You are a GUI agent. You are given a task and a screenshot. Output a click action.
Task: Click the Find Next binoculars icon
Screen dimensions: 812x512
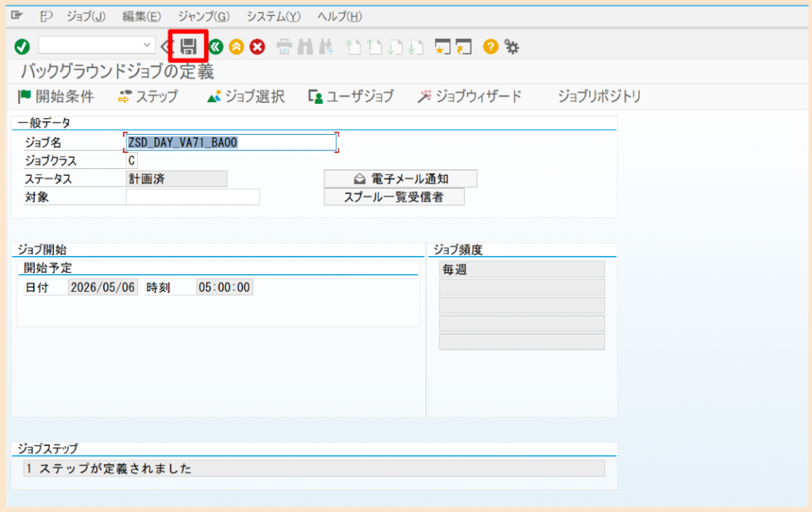click(x=326, y=47)
